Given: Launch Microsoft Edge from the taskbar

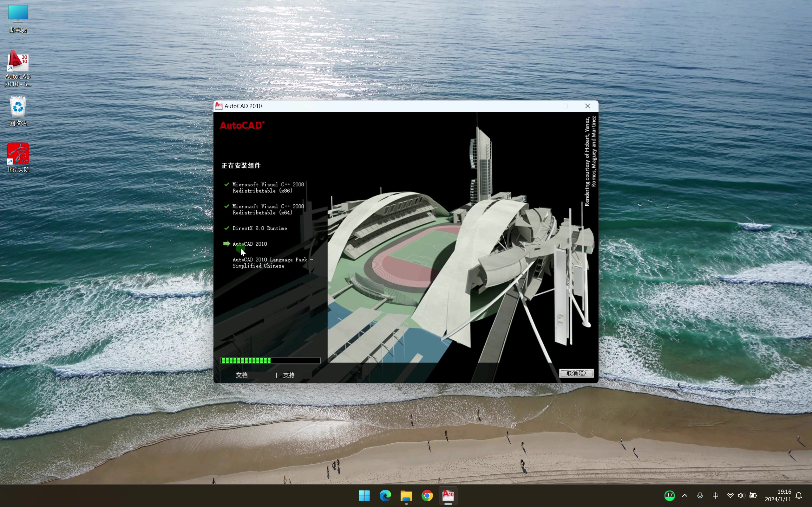Looking at the screenshot, I should [385, 496].
